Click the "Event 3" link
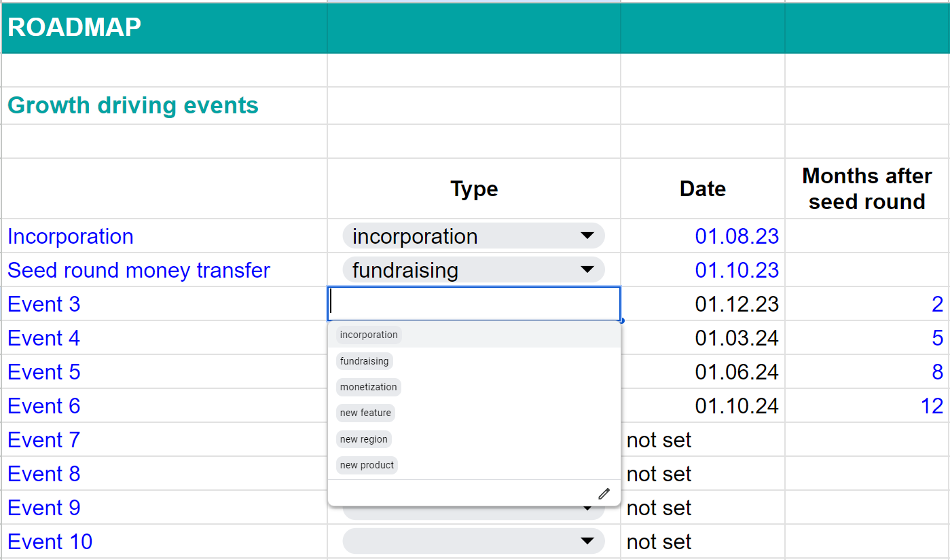Viewport: 950px width, 560px height. 43,304
